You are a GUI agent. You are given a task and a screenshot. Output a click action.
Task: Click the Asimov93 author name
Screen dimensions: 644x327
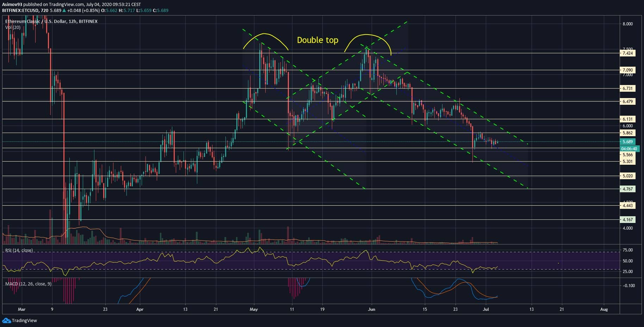pyautogui.click(x=12, y=4)
